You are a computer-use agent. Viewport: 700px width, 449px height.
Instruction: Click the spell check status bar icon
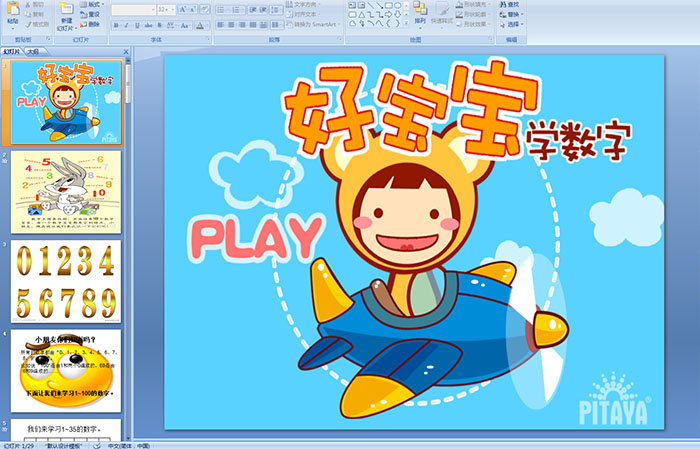tap(97, 445)
